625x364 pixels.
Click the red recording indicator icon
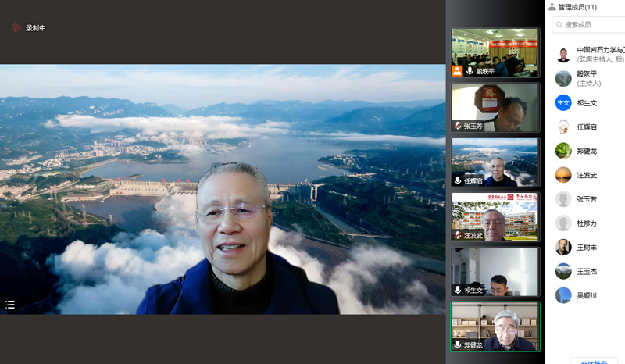point(15,28)
